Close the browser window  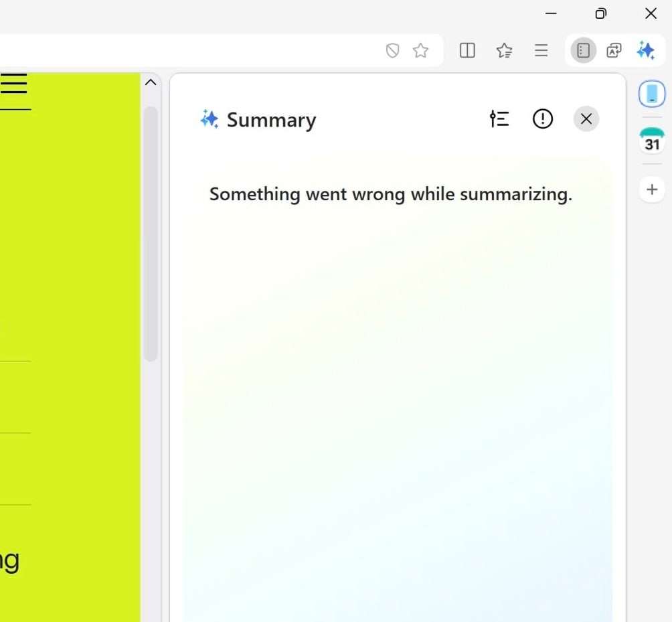651,13
